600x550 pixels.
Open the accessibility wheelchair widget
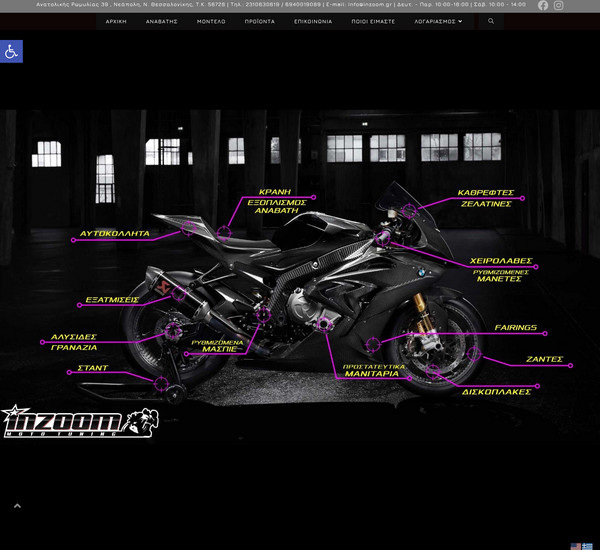pos(11,51)
